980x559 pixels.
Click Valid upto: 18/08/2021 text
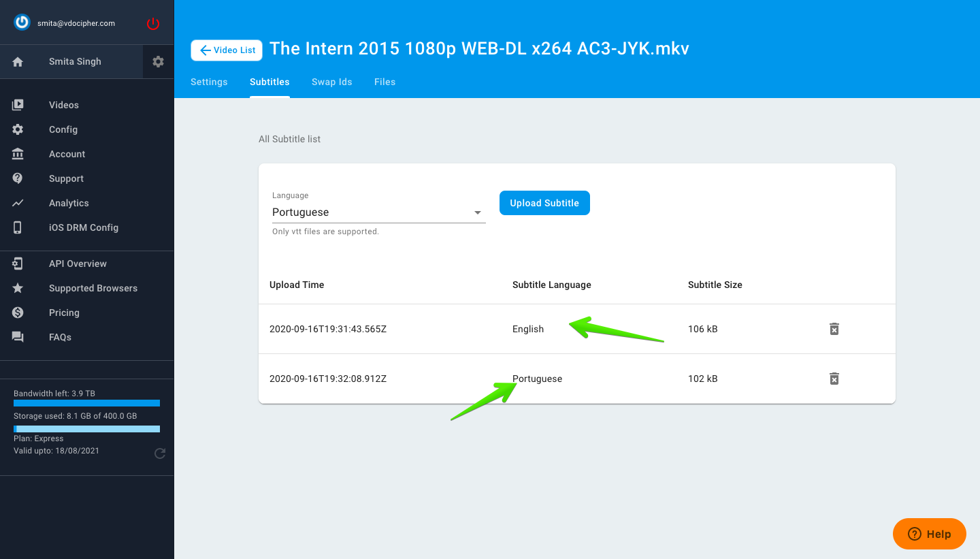[56, 451]
